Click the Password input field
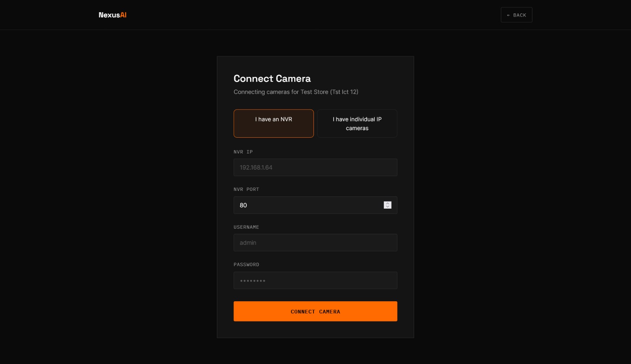 click(x=315, y=280)
